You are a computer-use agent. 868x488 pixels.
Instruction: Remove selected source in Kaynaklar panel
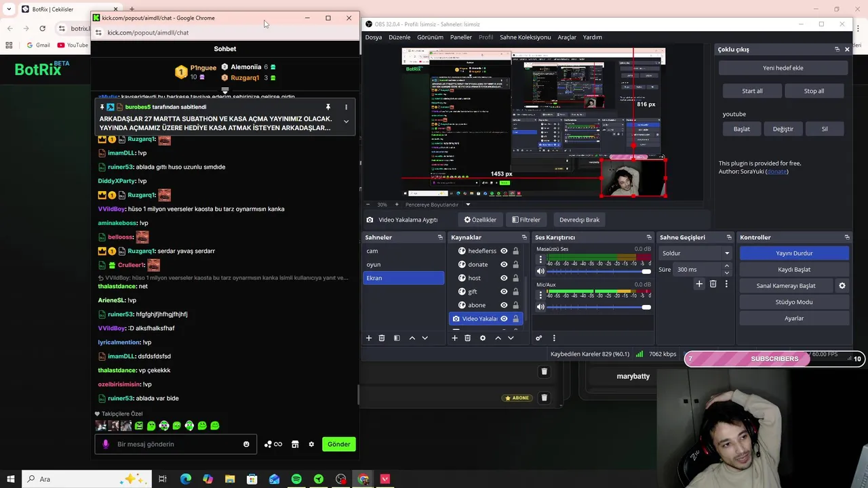(x=467, y=338)
